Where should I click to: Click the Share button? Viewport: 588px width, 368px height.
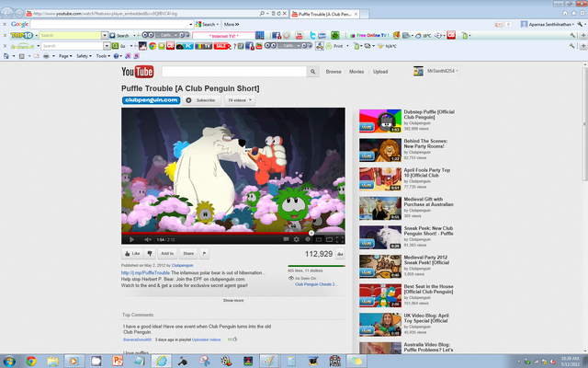pyautogui.click(x=188, y=254)
